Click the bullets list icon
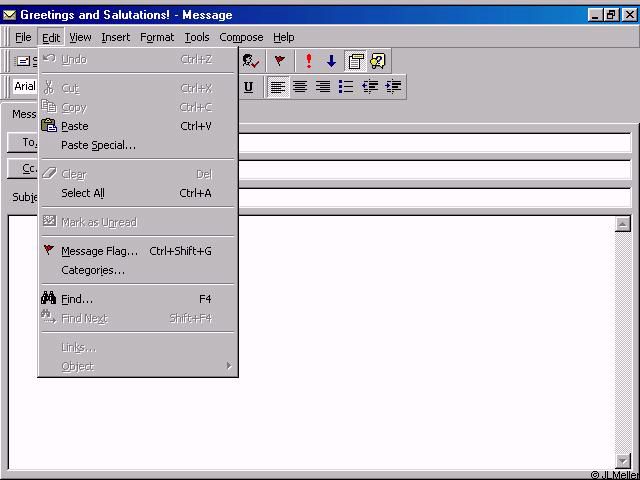Image resolution: width=640 pixels, height=480 pixels. point(346,87)
